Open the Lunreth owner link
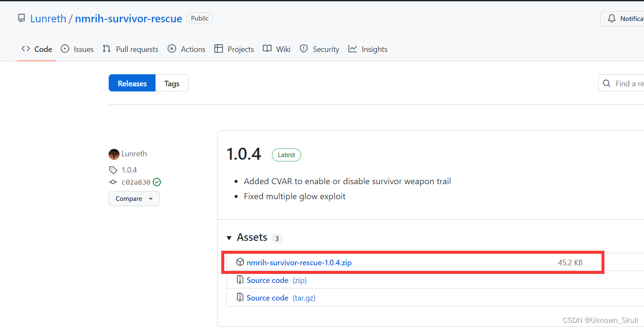 pyautogui.click(x=48, y=18)
